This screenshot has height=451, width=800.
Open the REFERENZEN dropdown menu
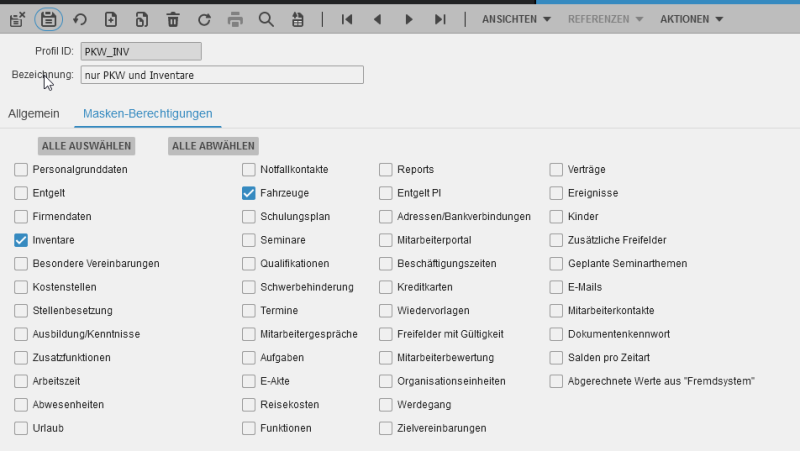tap(605, 19)
